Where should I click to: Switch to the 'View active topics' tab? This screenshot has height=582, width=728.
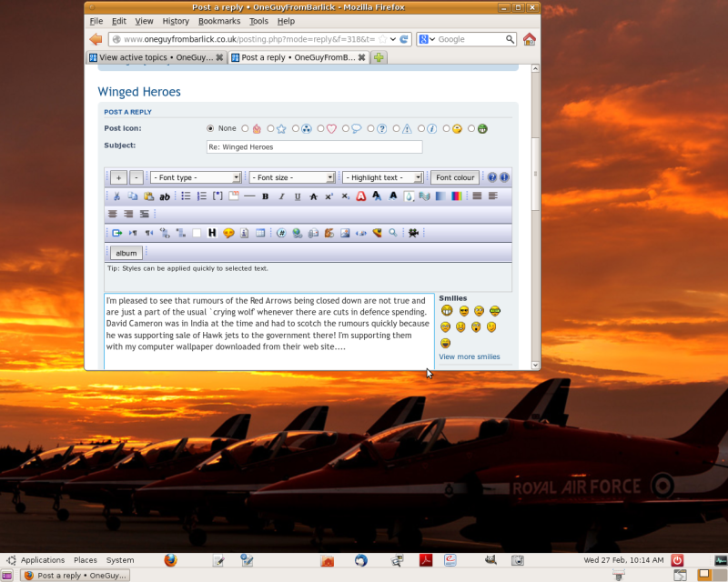click(156, 57)
